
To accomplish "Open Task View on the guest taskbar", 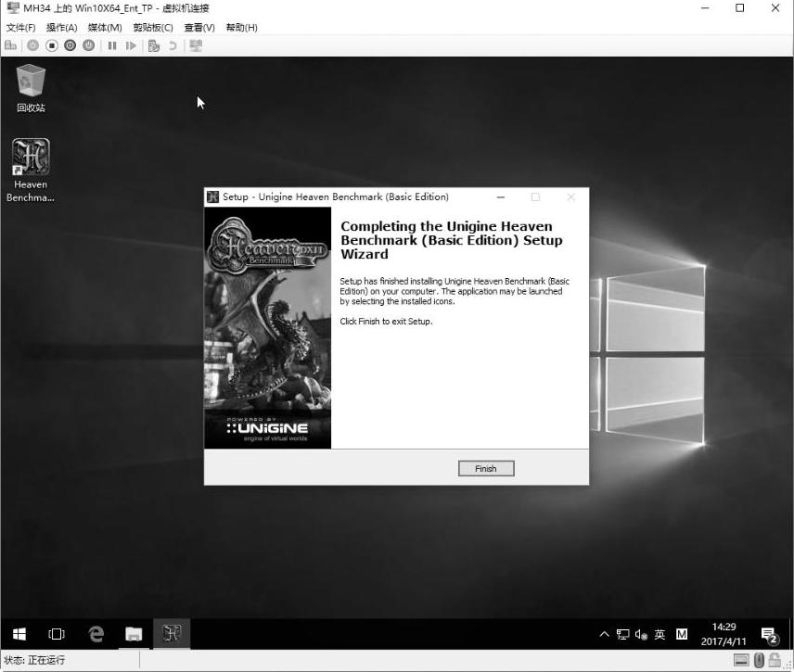I will pos(57,634).
